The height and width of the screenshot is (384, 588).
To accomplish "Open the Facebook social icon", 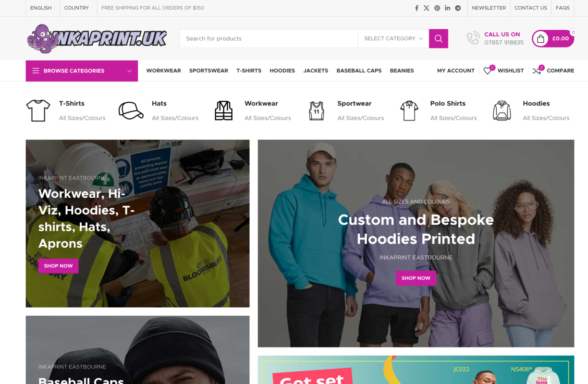I will 416,8.
